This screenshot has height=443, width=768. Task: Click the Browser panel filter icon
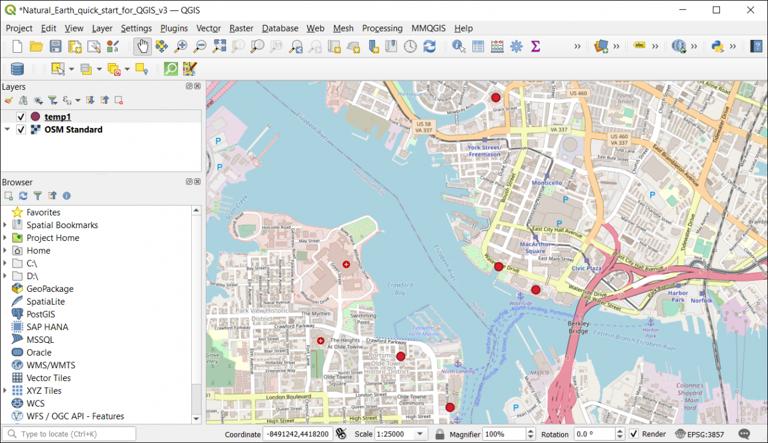[38, 196]
